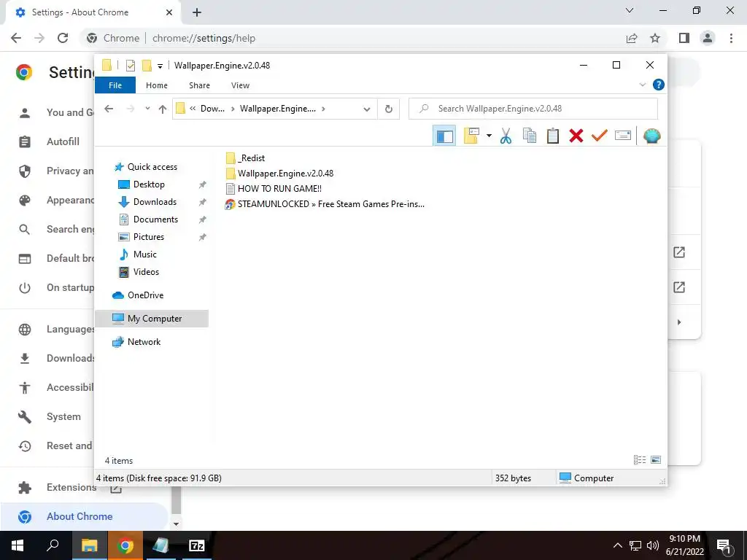Click the Paste clipboard icon

point(553,136)
